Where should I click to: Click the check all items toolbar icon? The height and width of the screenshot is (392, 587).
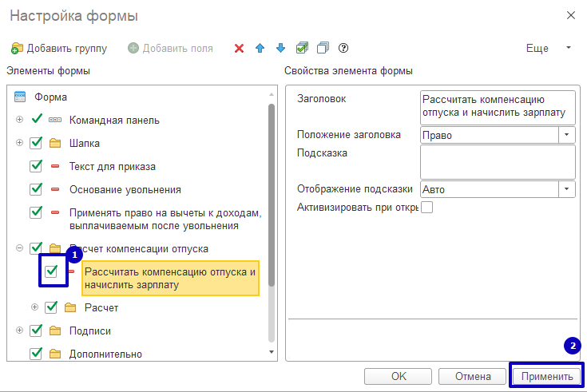tap(302, 48)
